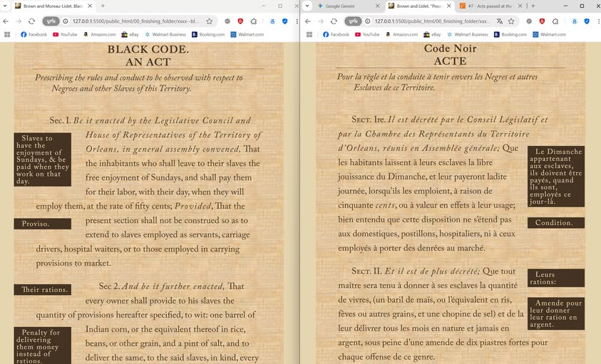Select the Brown and Moreau-Lislet tab in left window
601x364 pixels.
pyautogui.click(x=53, y=6)
